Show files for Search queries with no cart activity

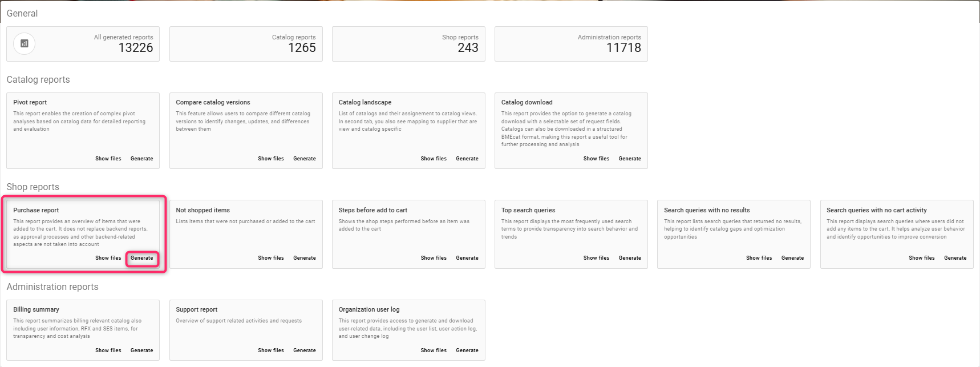(921, 258)
